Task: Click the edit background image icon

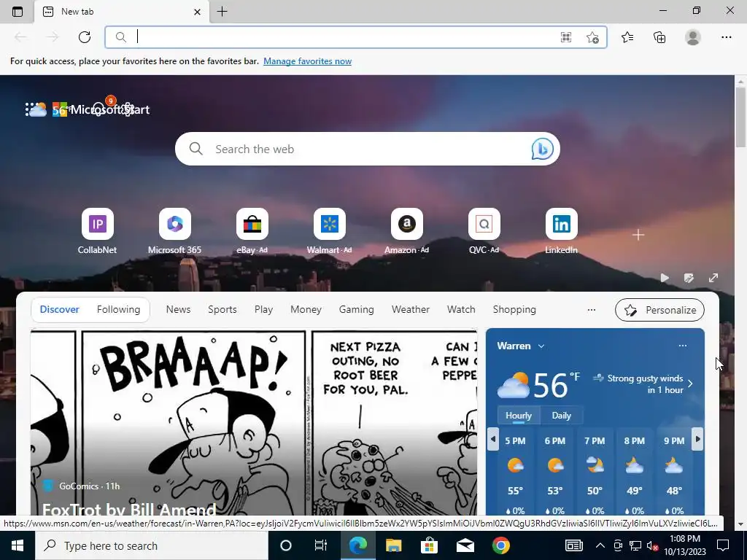Action: click(689, 278)
